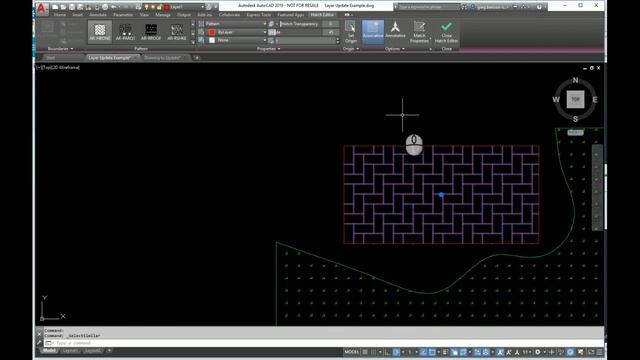Viewport: 640px width, 360px height.
Task: Click the Match Properties tool
Action: click(x=419, y=32)
